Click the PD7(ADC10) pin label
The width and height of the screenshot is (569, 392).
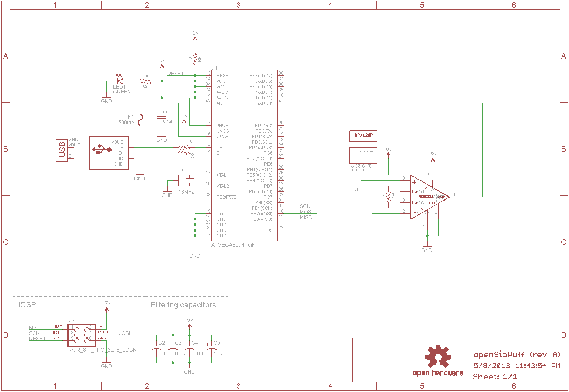(260, 159)
